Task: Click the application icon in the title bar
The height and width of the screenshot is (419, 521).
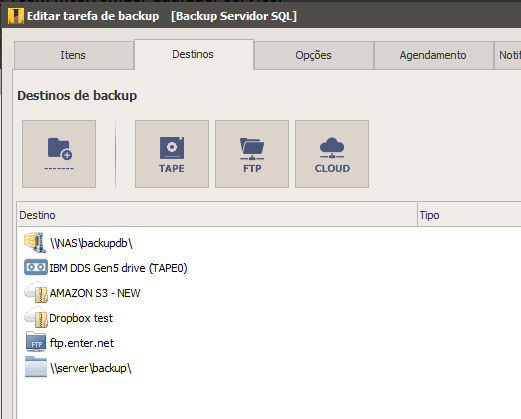Action: pyautogui.click(x=16, y=16)
